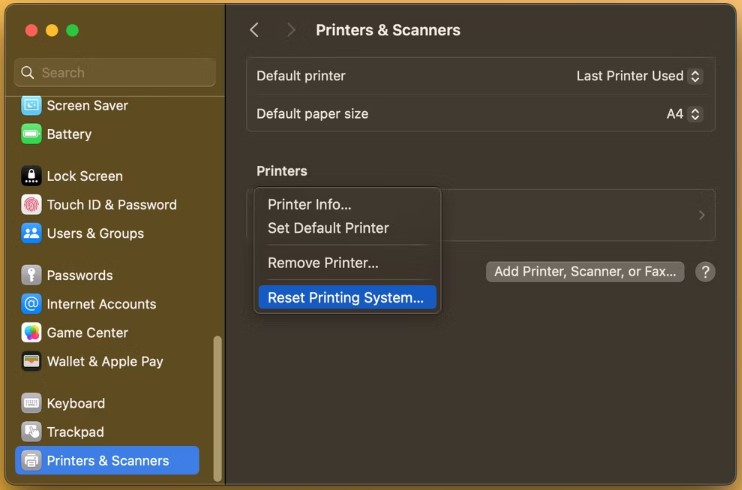Open Screen Saver settings label
The width and height of the screenshot is (742, 490).
pyautogui.click(x=88, y=106)
